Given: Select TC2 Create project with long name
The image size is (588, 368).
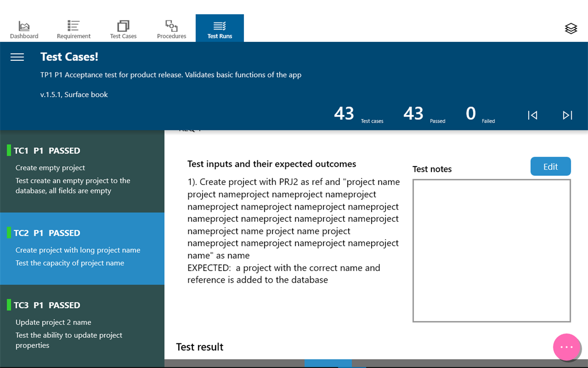Looking at the screenshot, I should pos(82,248).
